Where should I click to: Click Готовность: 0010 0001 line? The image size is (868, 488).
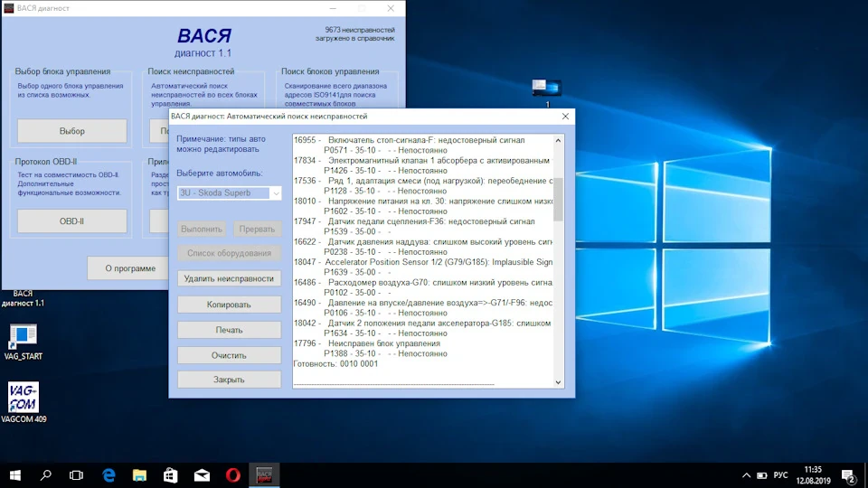335,364
